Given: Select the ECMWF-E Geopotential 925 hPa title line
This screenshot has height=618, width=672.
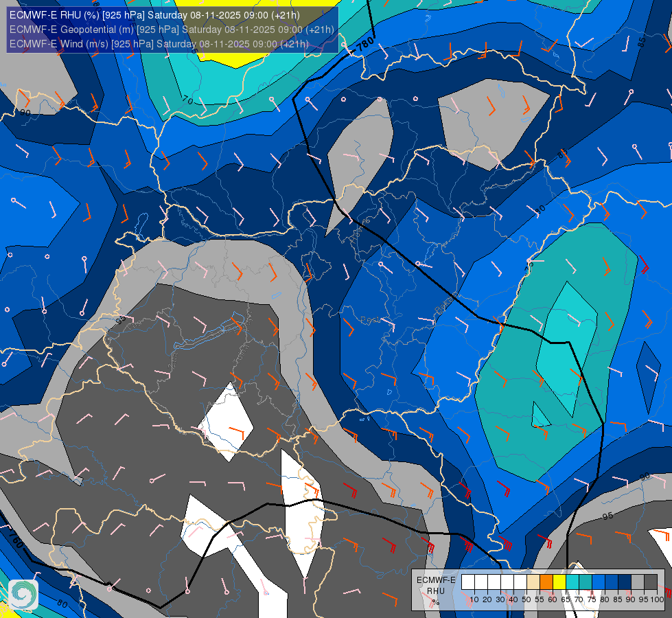Looking at the screenshot, I should click(x=172, y=30).
